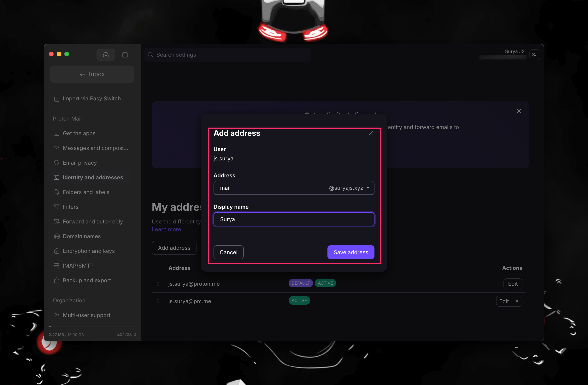
Task: Follow the Learn more link
Action: [166, 229]
